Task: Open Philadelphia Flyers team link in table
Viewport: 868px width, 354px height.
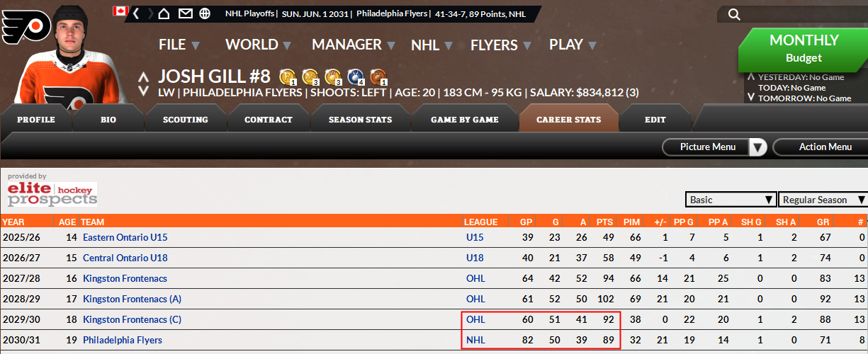Action: pyautogui.click(x=122, y=340)
